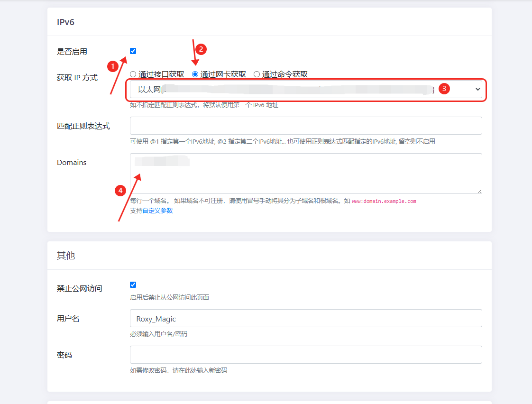The height and width of the screenshot is (404, 532).
Task: Uncheck the IPv6 是否启用 checkbox
Action: [133, 51]
